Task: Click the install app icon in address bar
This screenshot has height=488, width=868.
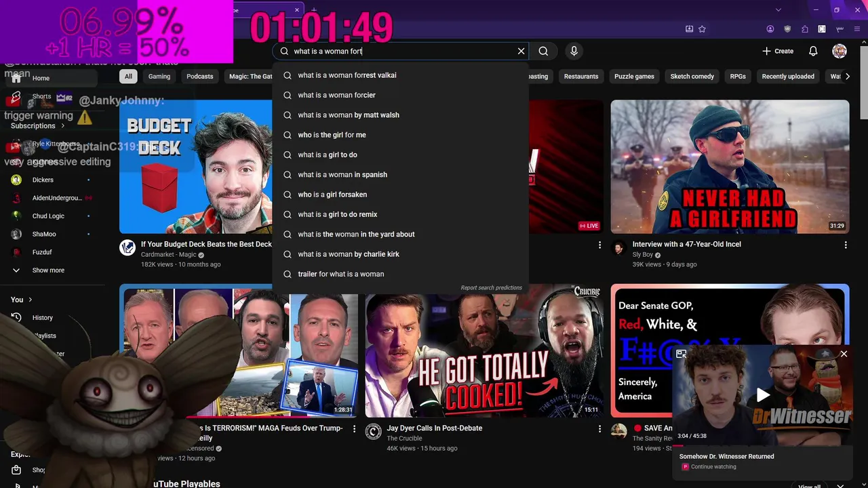Action: pos(689,29)
